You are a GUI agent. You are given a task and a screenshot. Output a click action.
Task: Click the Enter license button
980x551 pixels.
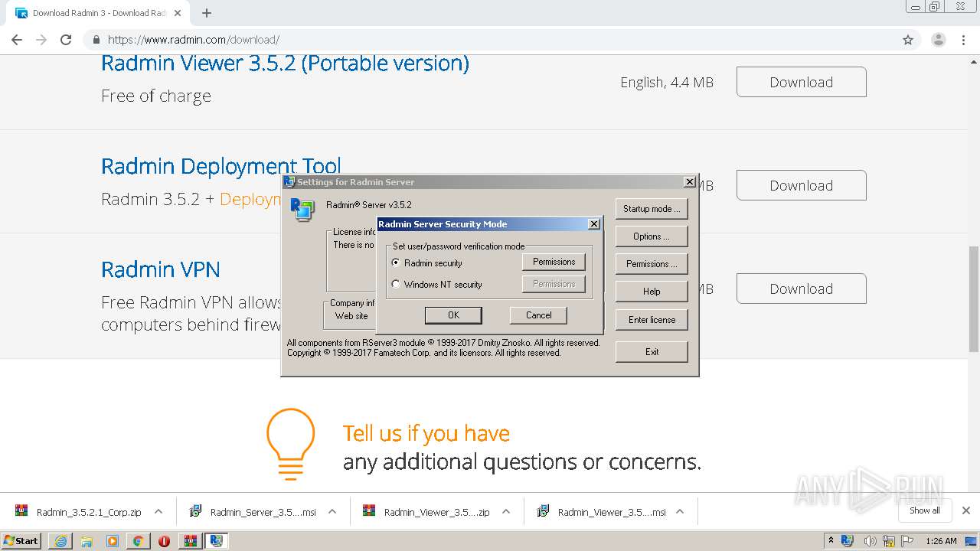click(652, 320)
